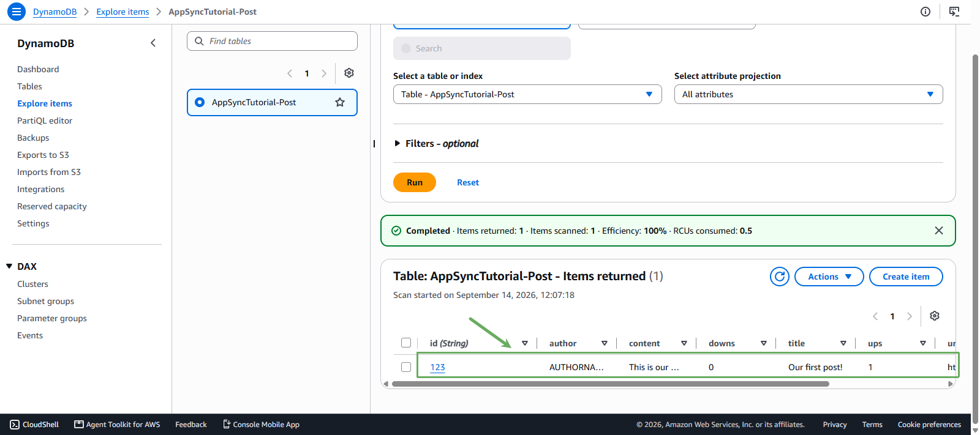Dismiss the Completed scan status banner
This screenshot has height=435, width=980.
[x=939, y=231]
